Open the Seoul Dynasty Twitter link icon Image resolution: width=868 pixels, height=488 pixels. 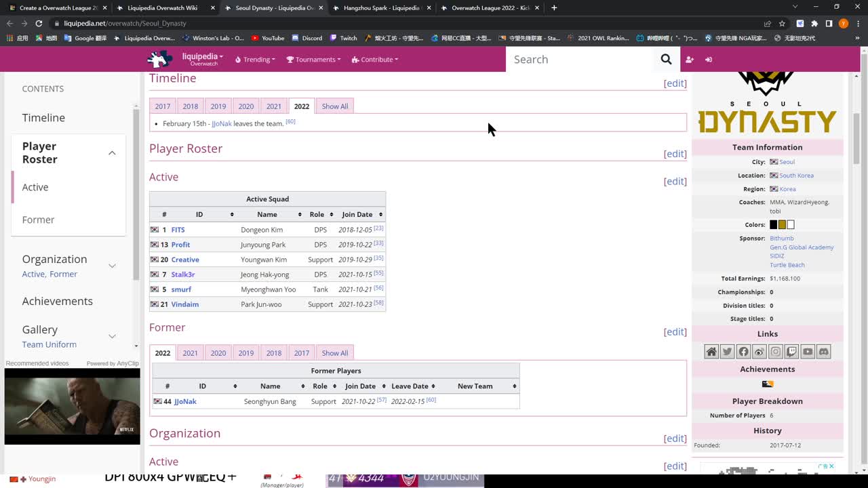tap(727, 351)
